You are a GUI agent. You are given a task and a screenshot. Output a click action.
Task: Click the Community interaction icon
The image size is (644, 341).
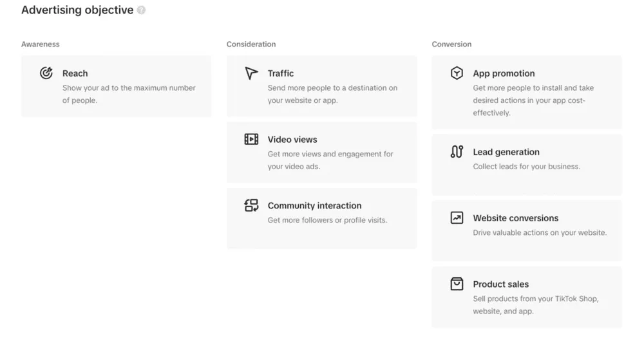coord(251,206)
